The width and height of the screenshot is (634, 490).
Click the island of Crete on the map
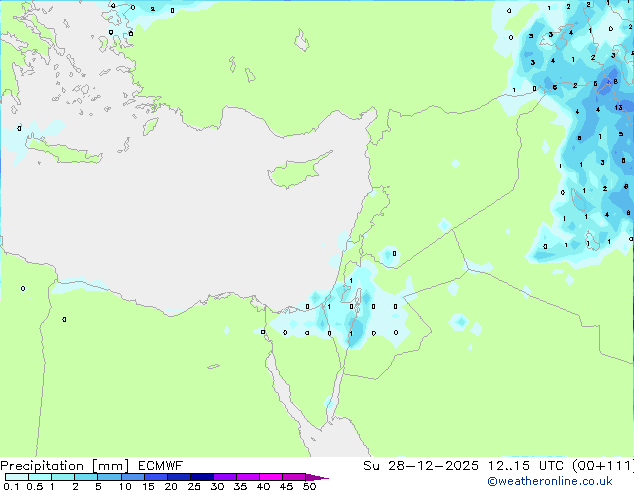(x=63, y=152)
